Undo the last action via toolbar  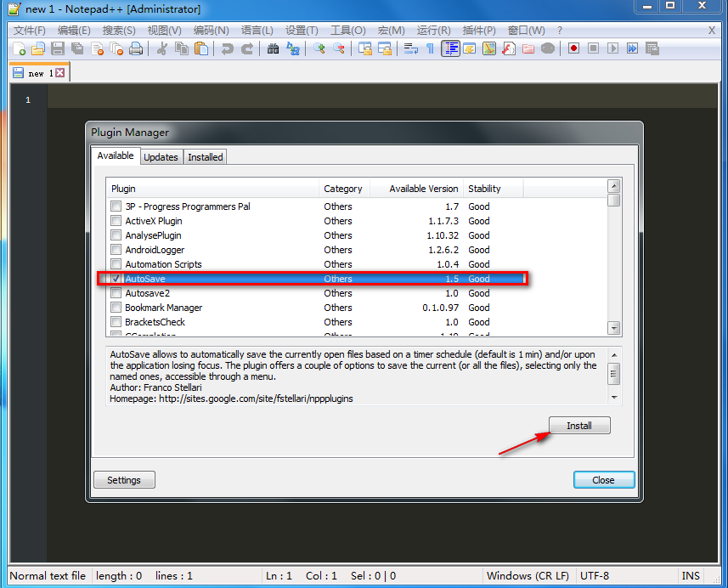(227, 48)
